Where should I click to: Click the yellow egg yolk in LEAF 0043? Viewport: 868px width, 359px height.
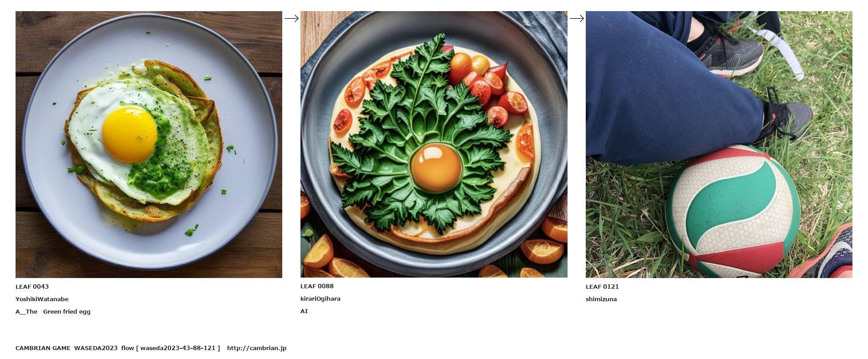coord(129,134)
